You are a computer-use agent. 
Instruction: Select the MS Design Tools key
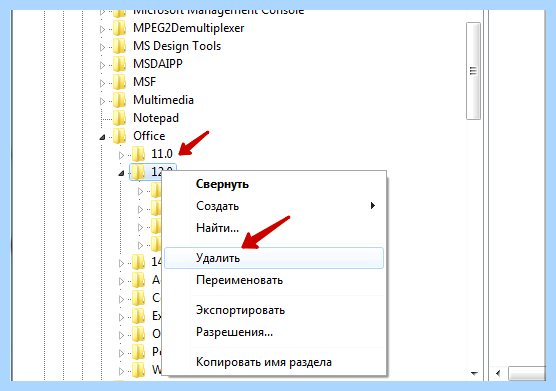point(177,46)
